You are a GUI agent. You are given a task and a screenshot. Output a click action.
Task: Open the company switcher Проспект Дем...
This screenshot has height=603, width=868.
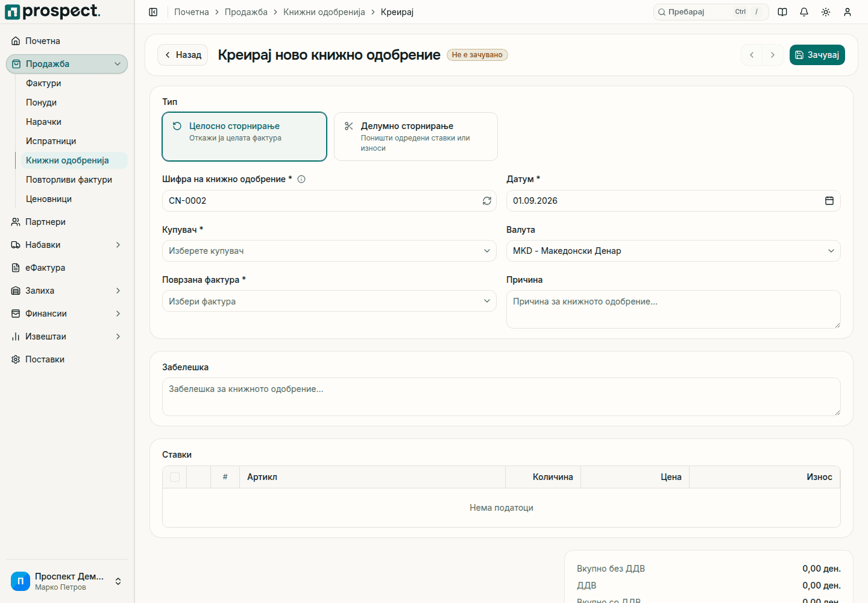[x=67, y=581]
